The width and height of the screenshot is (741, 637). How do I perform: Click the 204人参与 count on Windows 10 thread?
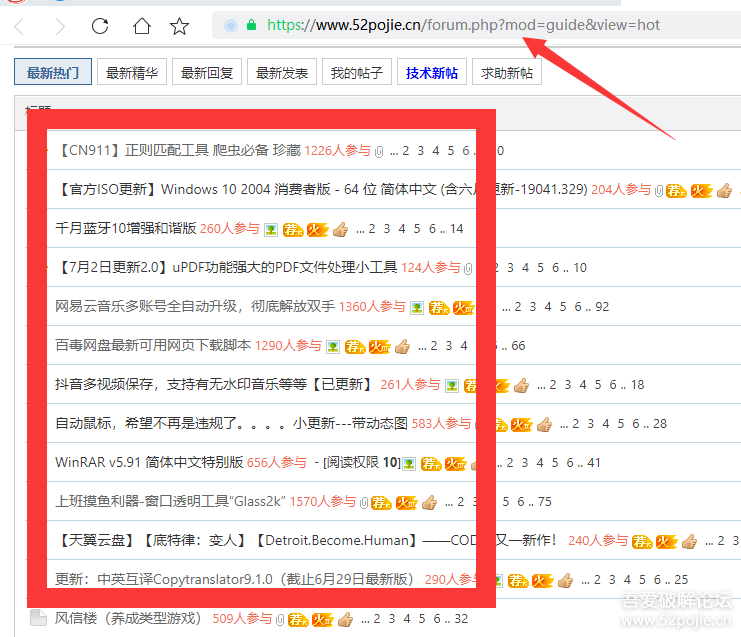[621, 189]
